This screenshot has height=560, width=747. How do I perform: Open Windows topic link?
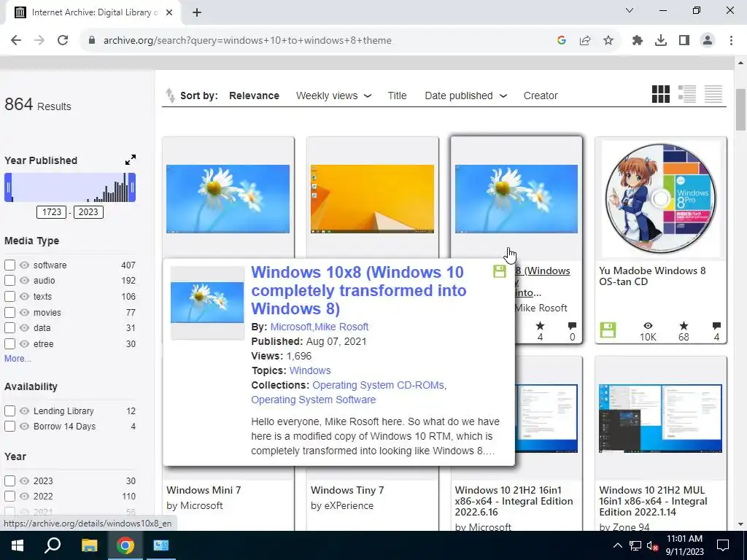point(309,370)
